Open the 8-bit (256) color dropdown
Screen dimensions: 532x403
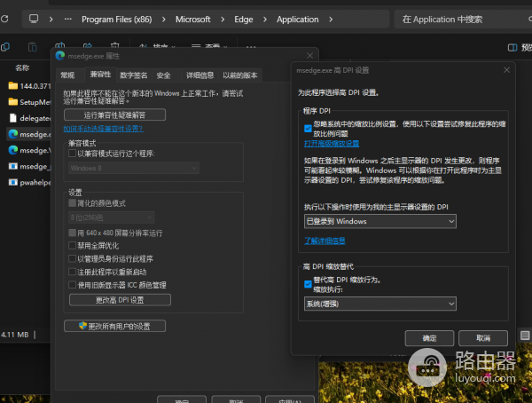click(112, 217)
